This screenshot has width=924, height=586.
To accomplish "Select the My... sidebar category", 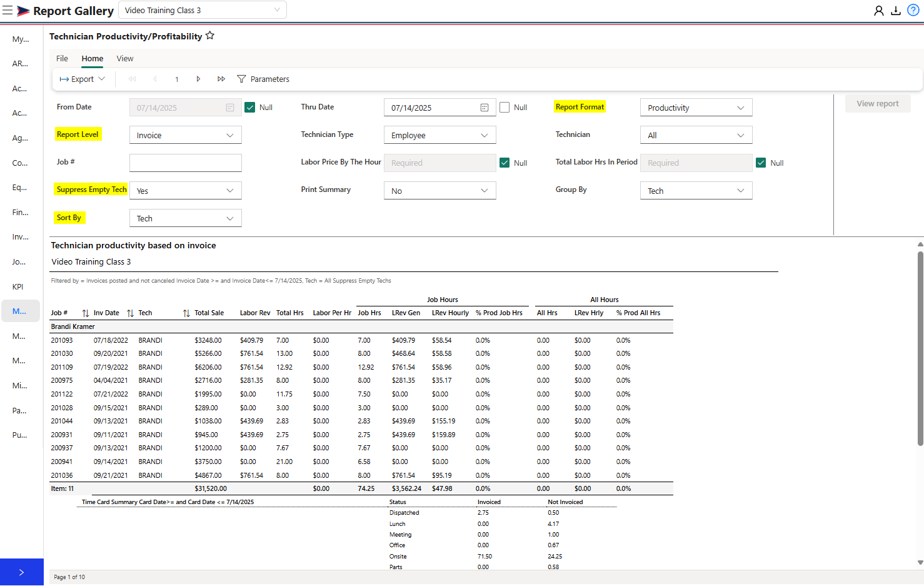I will point(21,39).
